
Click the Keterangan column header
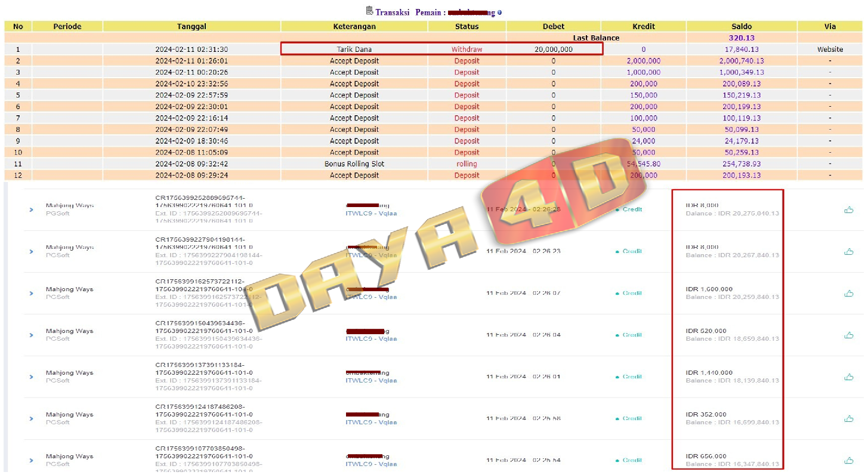354,26
